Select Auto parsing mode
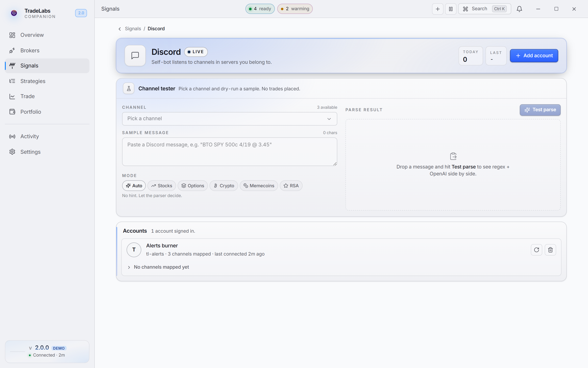The width and height of the screenshot is (588, 368). (134, 186)
